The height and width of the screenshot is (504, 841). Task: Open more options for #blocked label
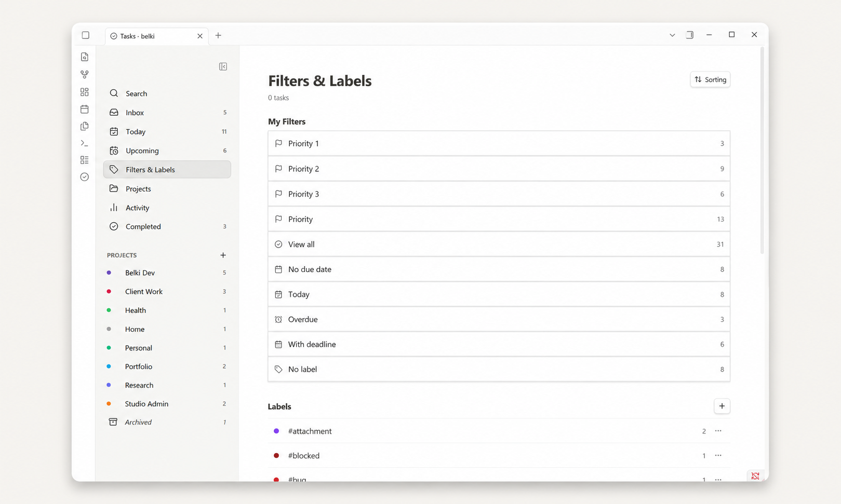tap(718, 455)
